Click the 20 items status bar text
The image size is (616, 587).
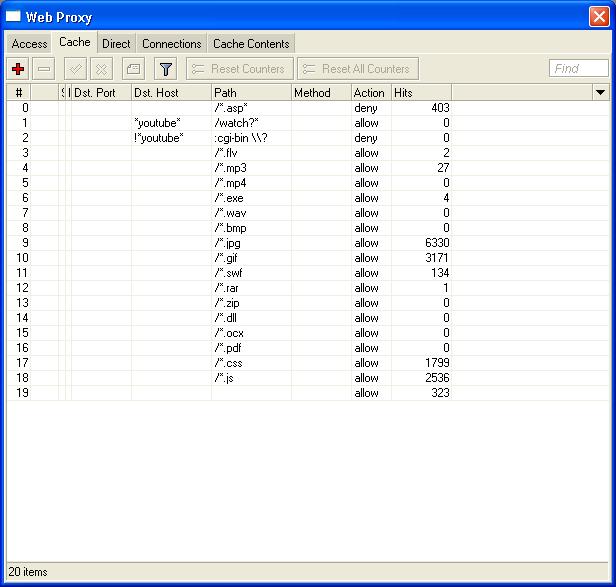point(28,572)
